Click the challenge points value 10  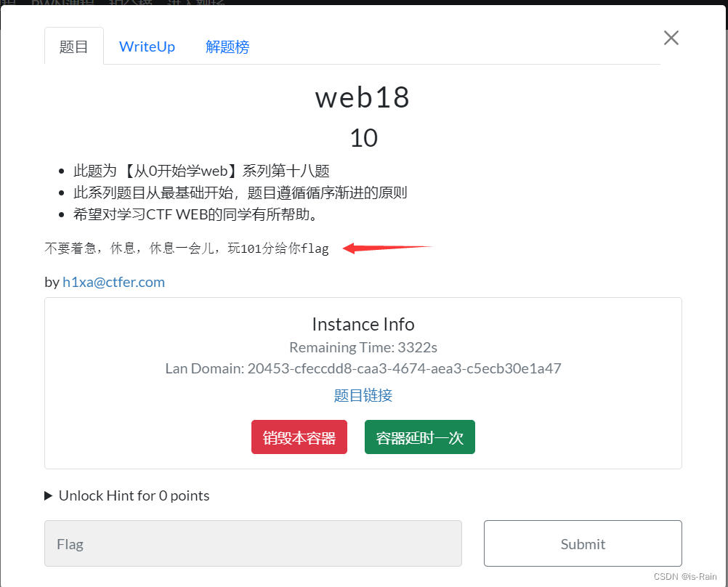coord(363,137)
